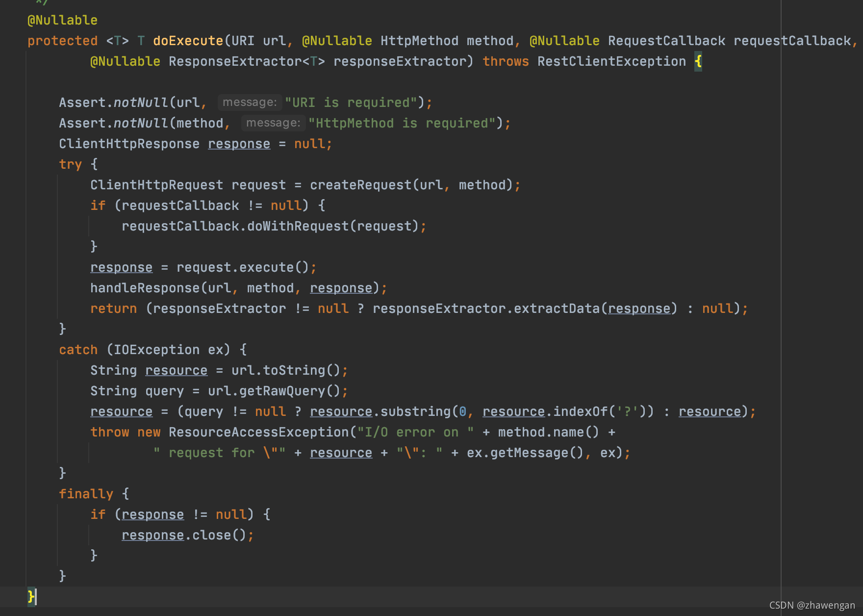Click 'name' in method.name()
The width and height of the screenshot is (863, 616).
(568, 432)
